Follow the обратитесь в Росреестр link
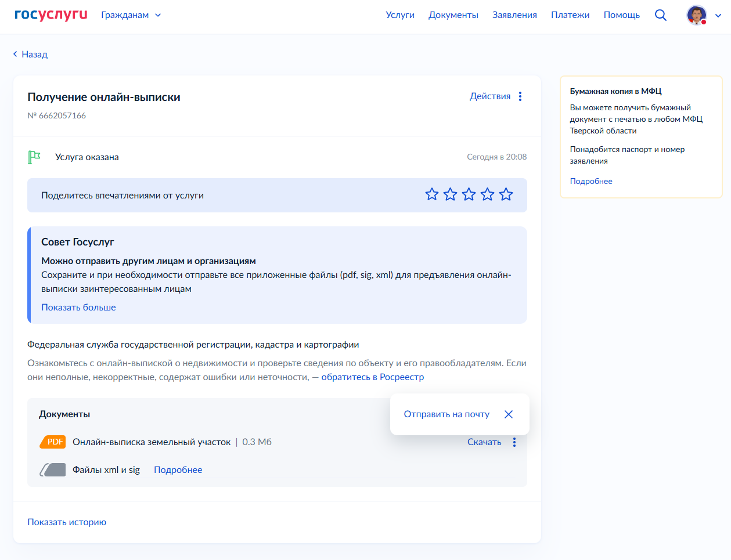 (373, 377)
